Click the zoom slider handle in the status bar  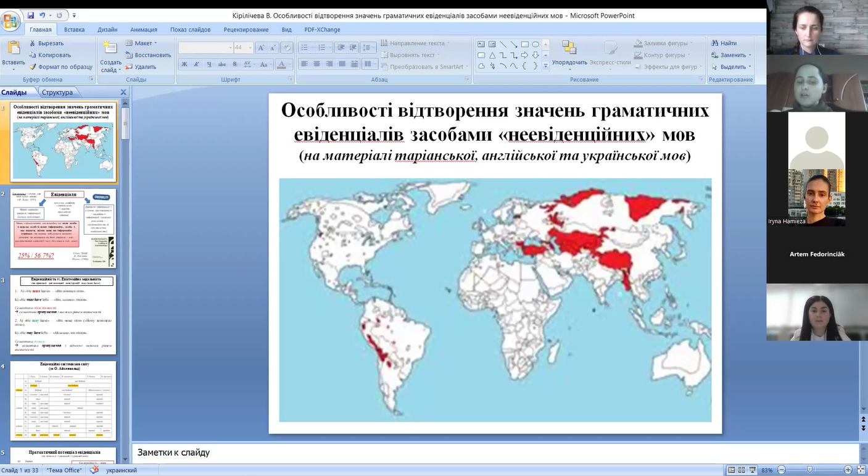(x=810, y=470)
